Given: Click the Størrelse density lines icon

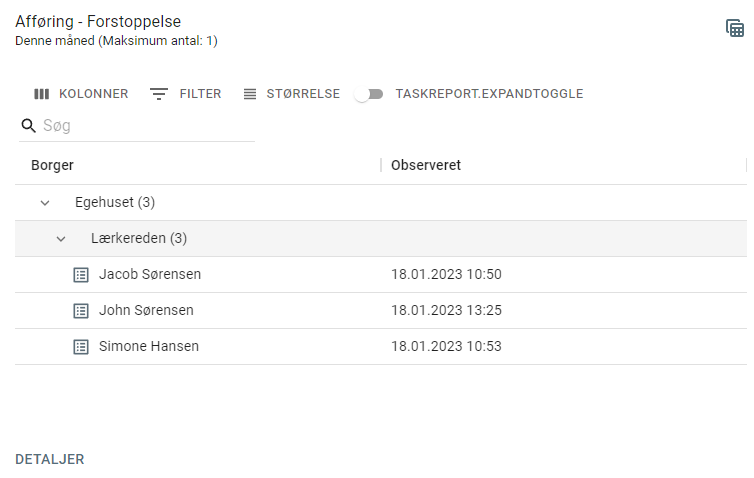Looking at the screenshot, I should pyautogui.click(x=250, y=94).
